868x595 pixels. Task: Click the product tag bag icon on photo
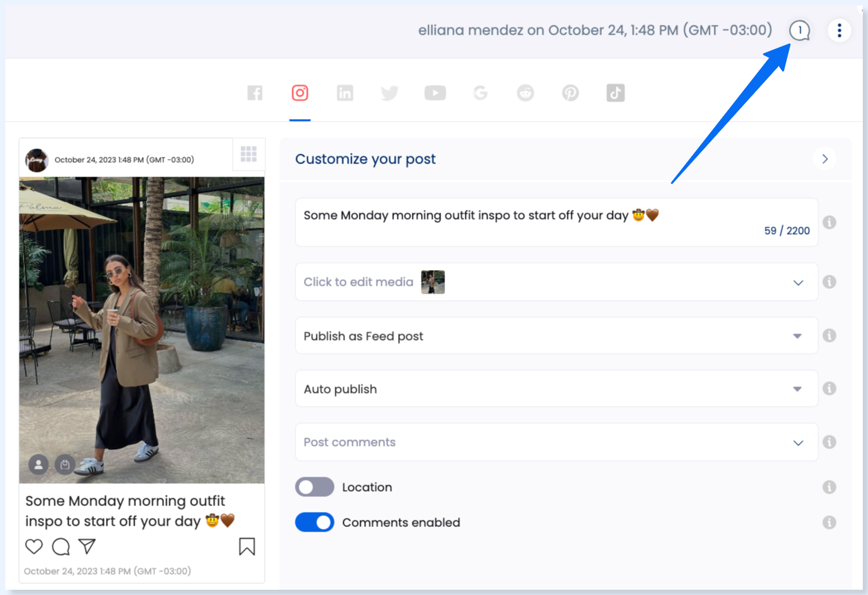[x=65, y=465]
